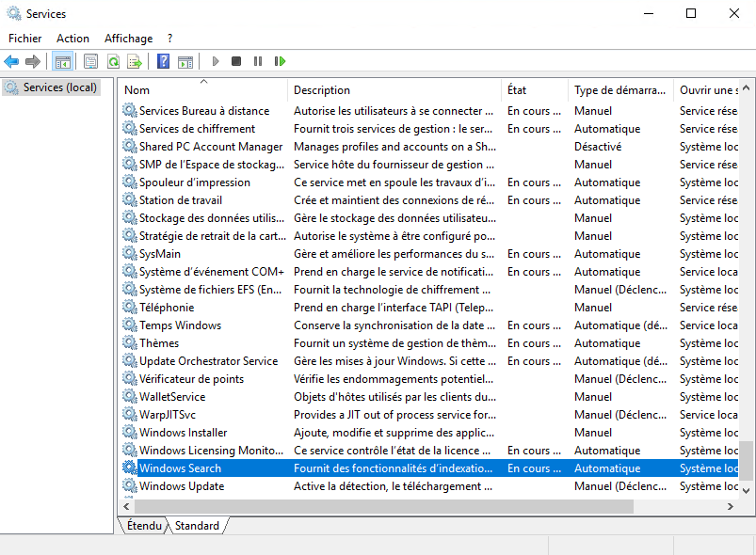Click 'Objets d'hôtes utilisés par les clients' description
Image resolution: width=756 pixels, height=555 pixels.
pos(394,397)
